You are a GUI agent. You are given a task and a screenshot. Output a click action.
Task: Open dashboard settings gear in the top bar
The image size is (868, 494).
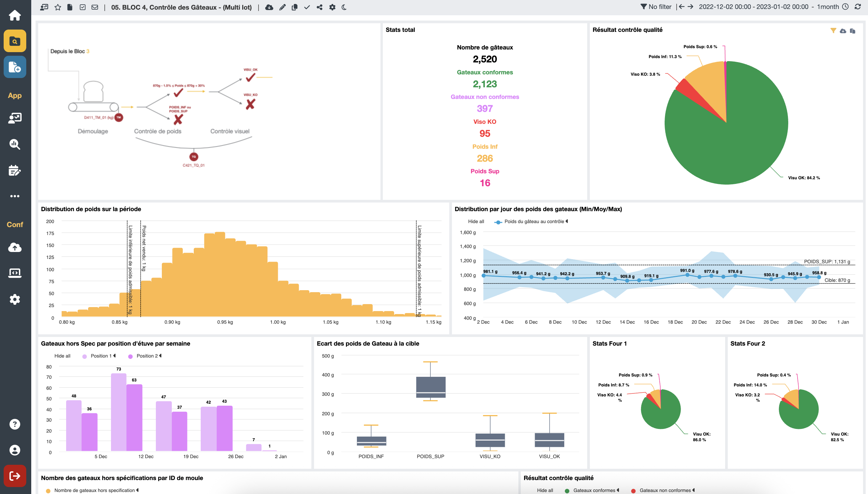pyautogui.click(x=332, y=7)
